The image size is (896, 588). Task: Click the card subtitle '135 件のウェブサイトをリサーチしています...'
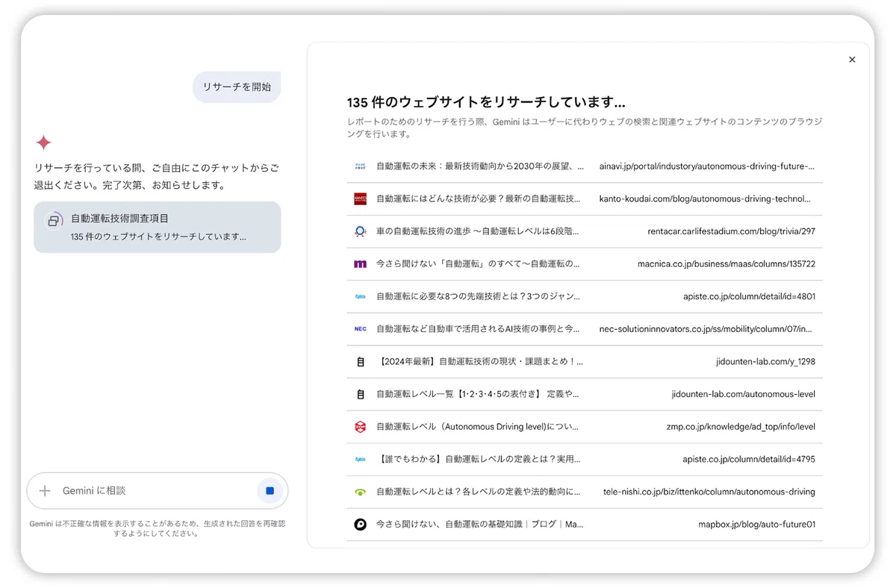pyautogui.click(x=158, y=237)
